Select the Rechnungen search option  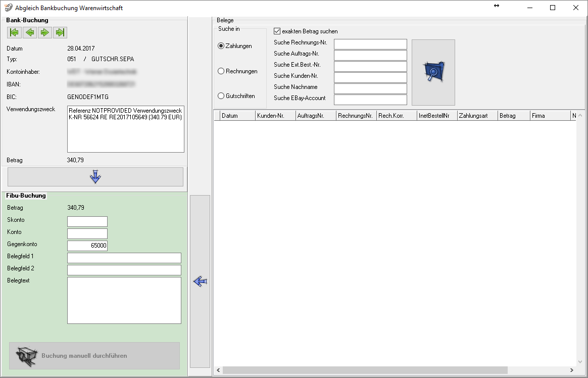(x=221, y=71)
